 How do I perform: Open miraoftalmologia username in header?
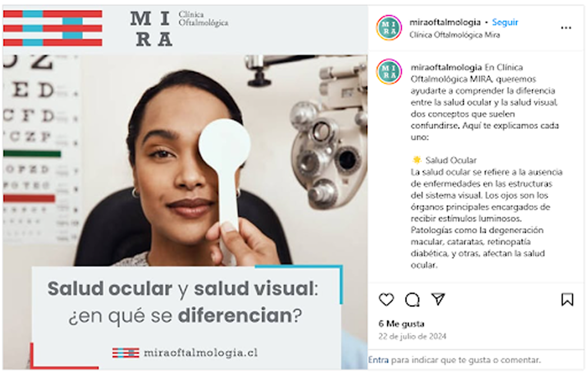[445, 22]
